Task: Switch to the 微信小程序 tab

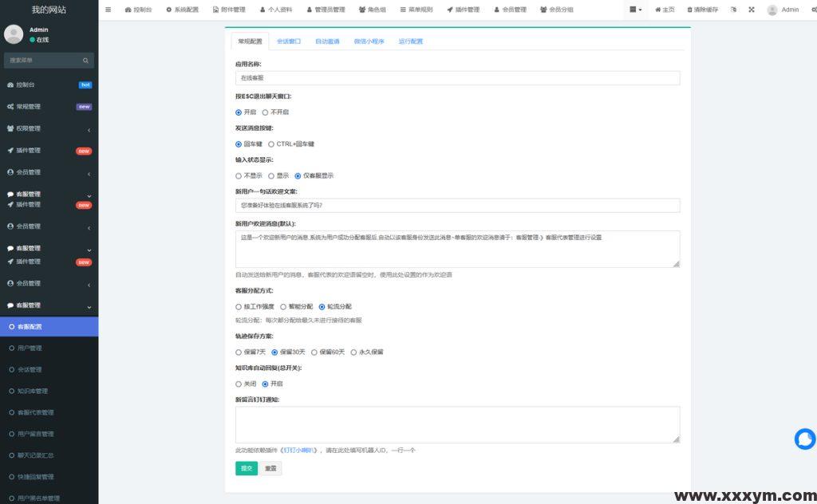Action: coord(369,41)
